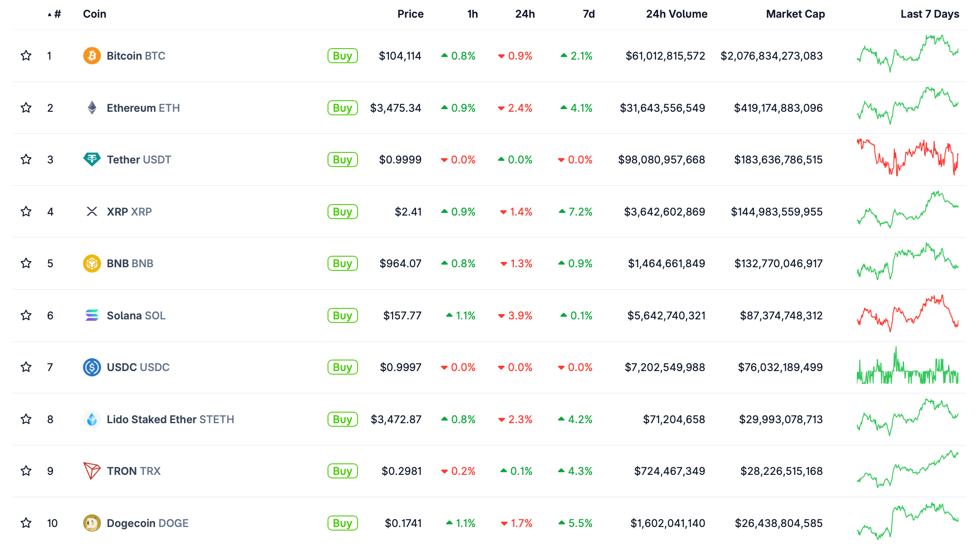Toggle the favorite star for Solana
980x546 pixels.
click(26, 315)
